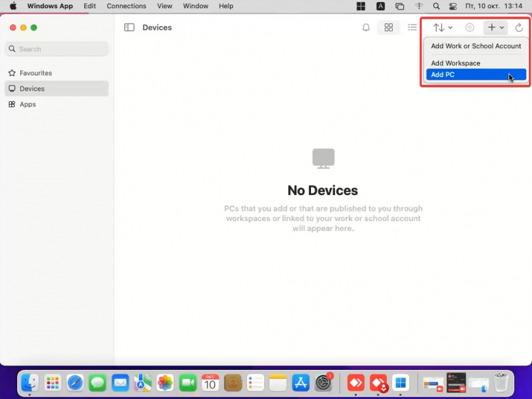This screenshot has height=399, width=532.
Task: Toggle the sidebar visibility button
Action: 129,28
